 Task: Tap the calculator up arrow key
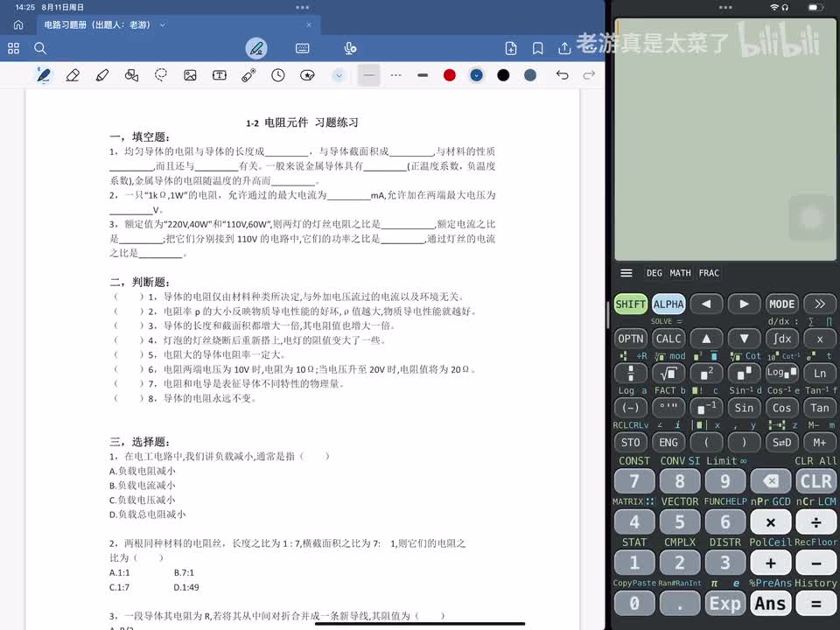706,339
